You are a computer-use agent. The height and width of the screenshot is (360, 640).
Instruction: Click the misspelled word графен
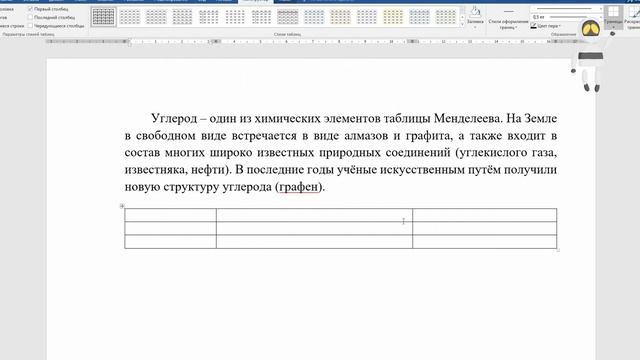click(299, 187)
